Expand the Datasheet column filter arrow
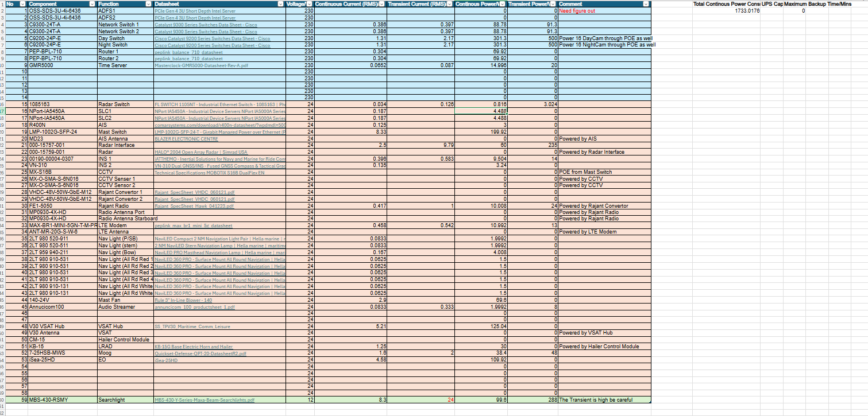Screen dimensions: 868x416 280,4
